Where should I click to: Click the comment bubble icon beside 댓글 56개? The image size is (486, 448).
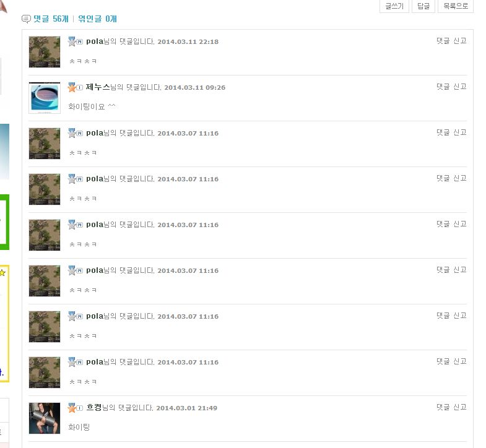tap(26, 19)
